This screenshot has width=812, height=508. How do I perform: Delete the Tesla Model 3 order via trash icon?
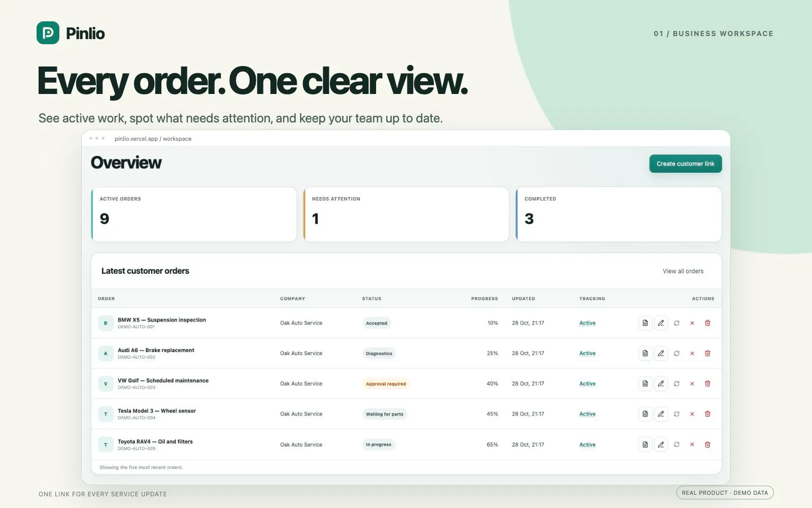click(x=707, y=414)
